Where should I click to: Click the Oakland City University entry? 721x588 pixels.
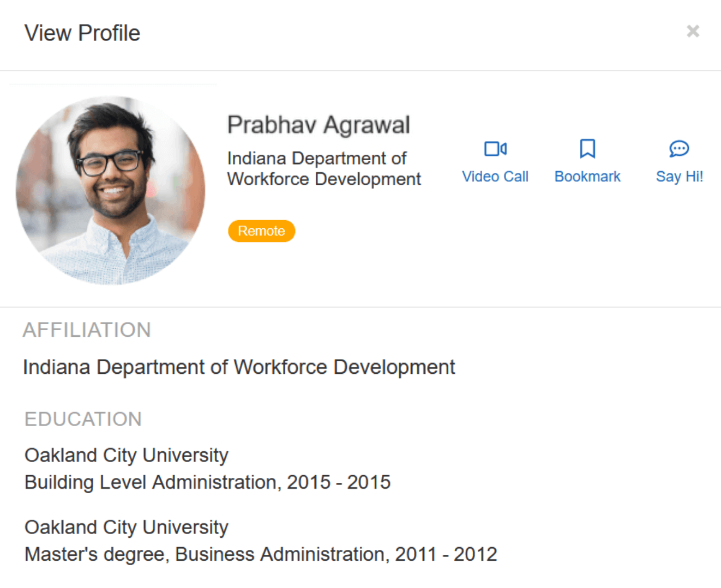[126, 455]
